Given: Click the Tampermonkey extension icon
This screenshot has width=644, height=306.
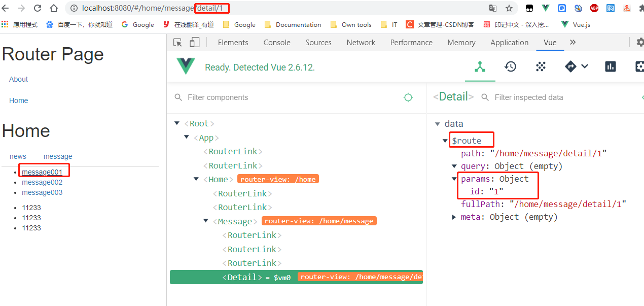Looking at the screenshot, I should coord(529,8).
